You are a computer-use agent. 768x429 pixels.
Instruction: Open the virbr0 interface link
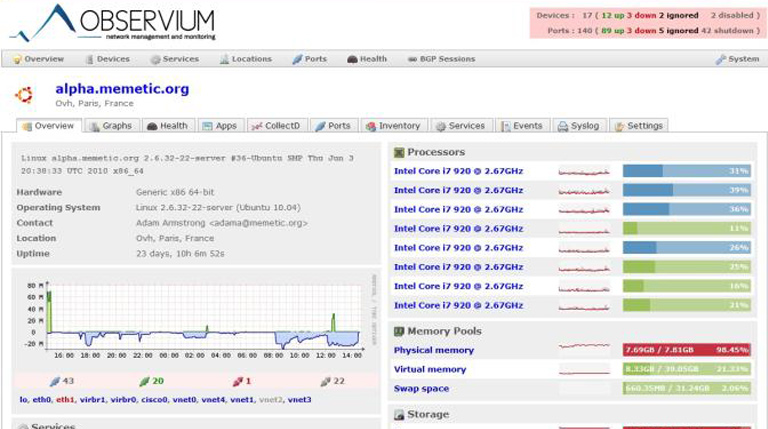pyautogui.click(x=123, y=400)
